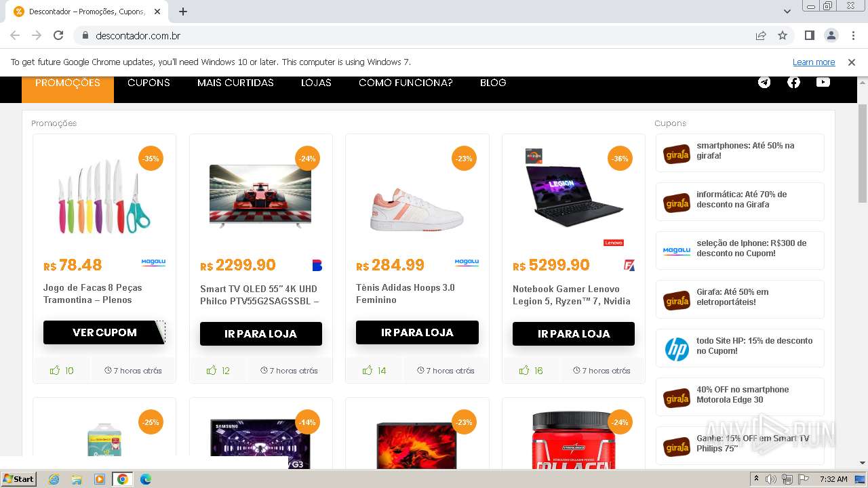Switch to the CUPONS menu tab
Image resolution: width=868 pixels, height=488 pixels.
tap(149, 83)
